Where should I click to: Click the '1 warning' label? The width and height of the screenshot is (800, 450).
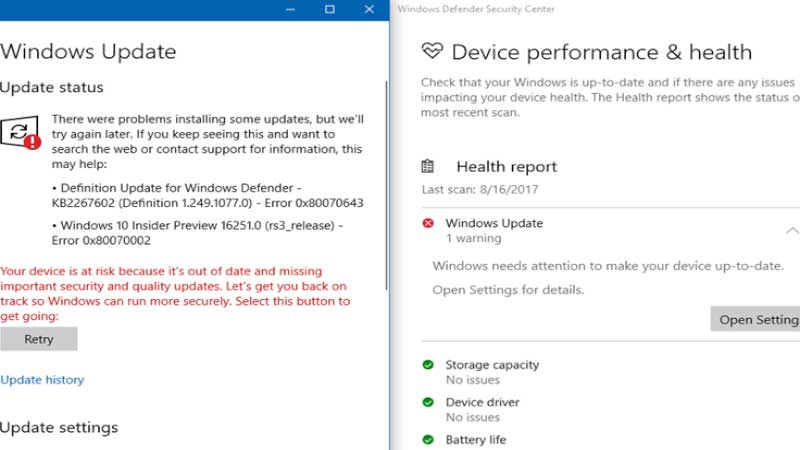point(473,238)
